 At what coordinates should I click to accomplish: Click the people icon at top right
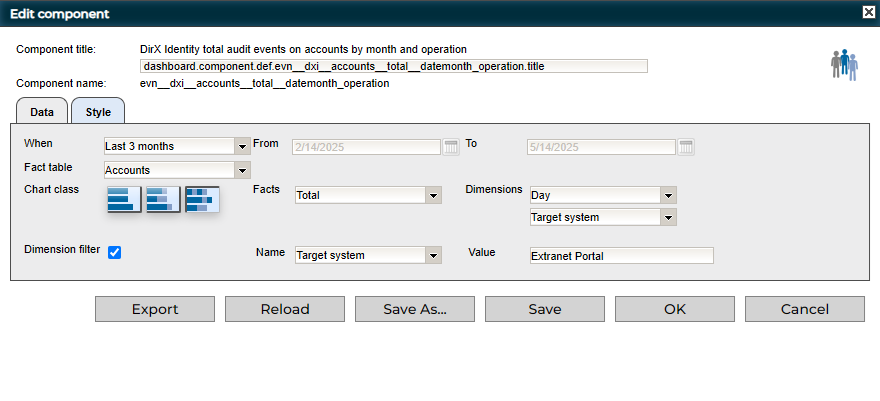coord(844,64)
